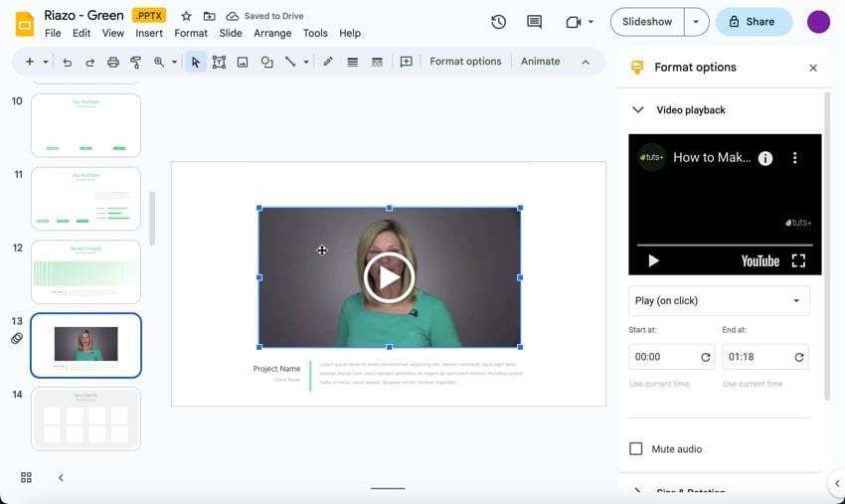The width and height of the screenshot is (845, 504).
Task: Open the Slideshow options dropdown arrow
Action: click(695, 22)
